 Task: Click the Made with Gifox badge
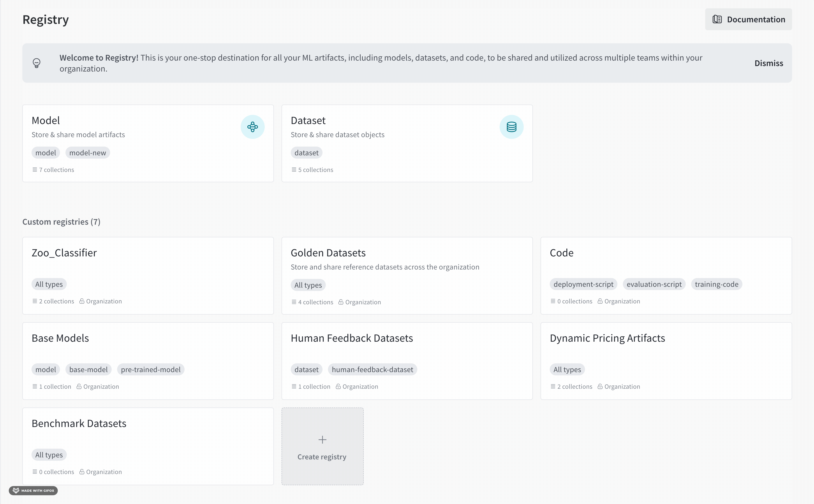pos(33,490)
